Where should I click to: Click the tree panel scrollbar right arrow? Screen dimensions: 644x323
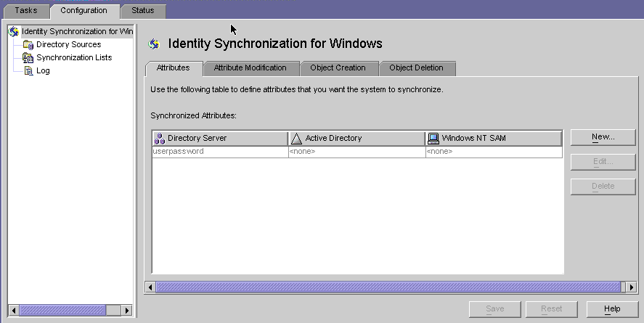[126, 310]
